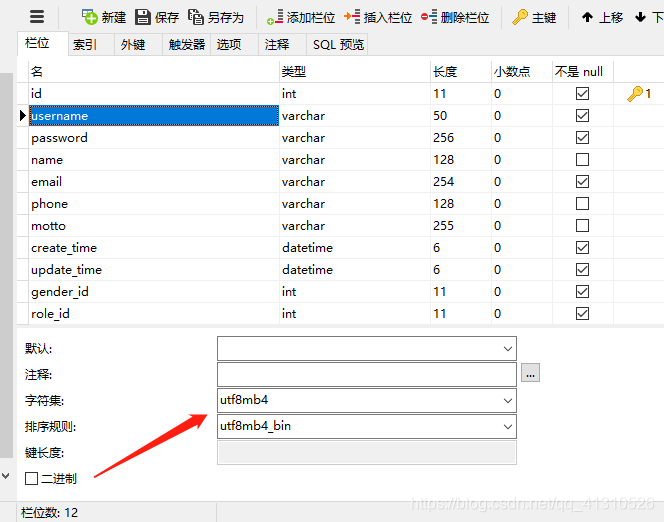
Task: Click the 不是 null column header
Action: coord(583,72)
